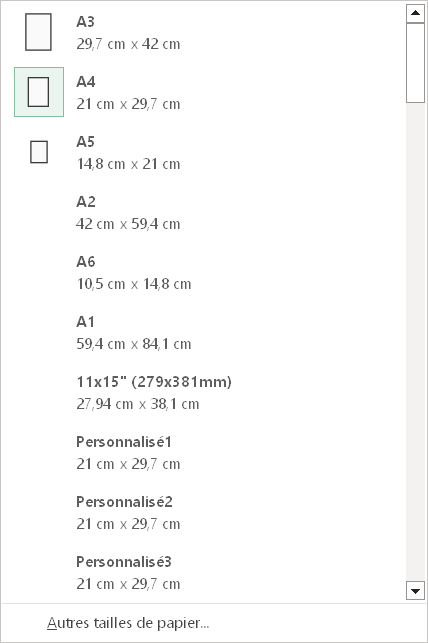The width and height of the screenshot is (428, 643).
Task: Choose the Personnalisé1 paper size
Action: coord(204,452)
